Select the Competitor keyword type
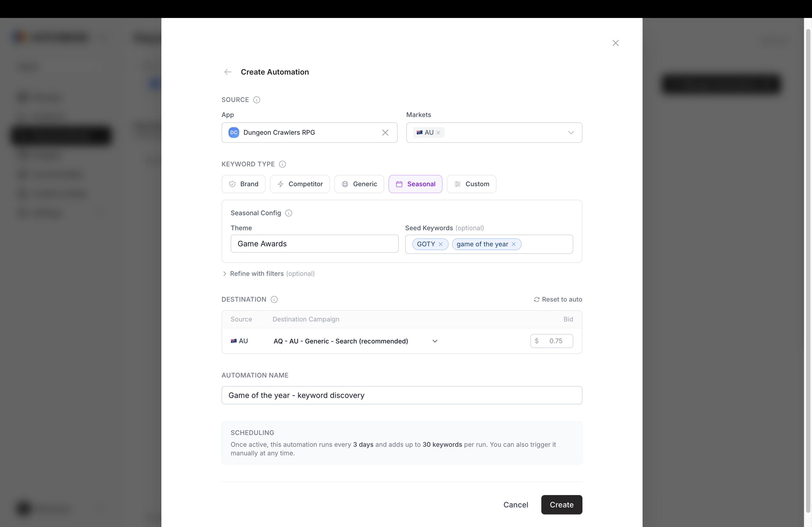 300,184
